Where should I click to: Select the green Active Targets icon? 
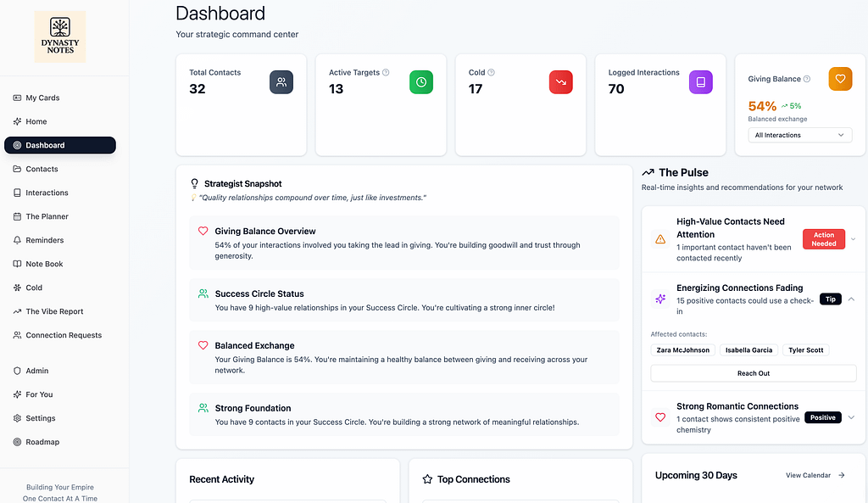coord(421,82)
